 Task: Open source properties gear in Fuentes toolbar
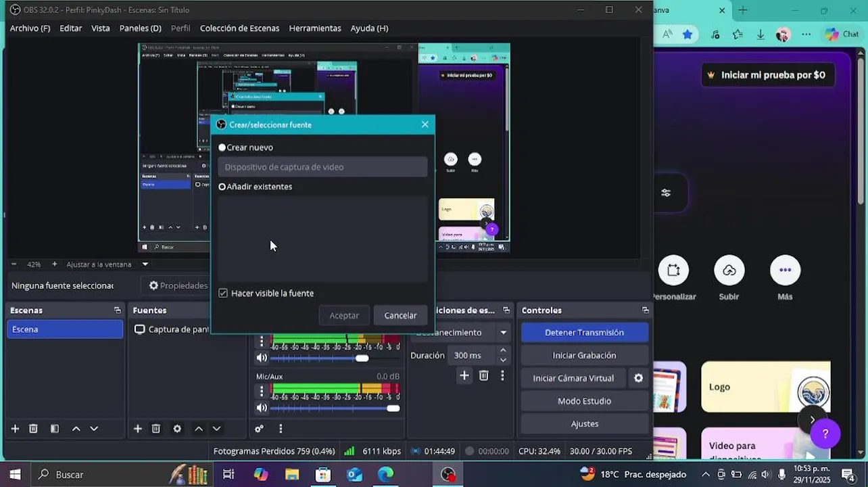pos(177,428)
